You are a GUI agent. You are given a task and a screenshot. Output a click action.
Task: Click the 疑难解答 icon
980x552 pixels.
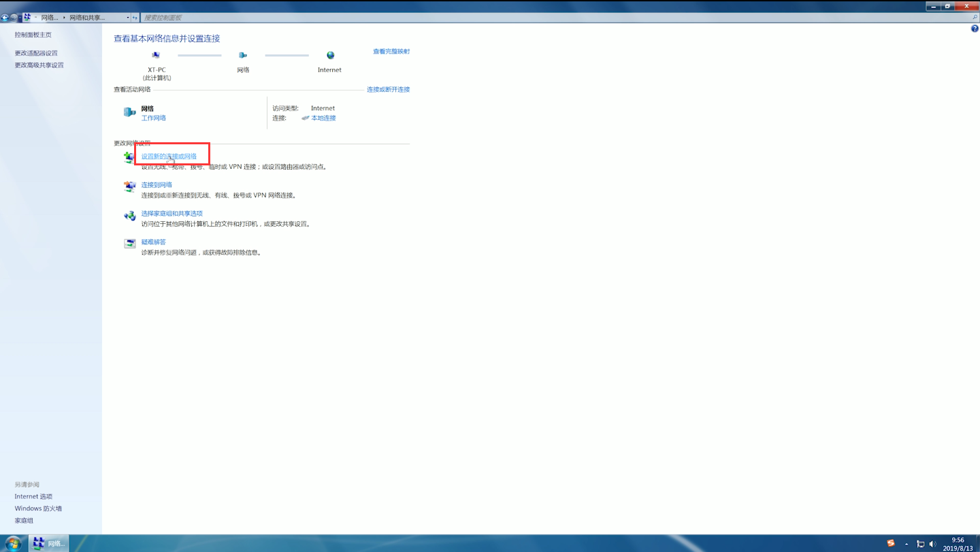[x=129, y=244]
